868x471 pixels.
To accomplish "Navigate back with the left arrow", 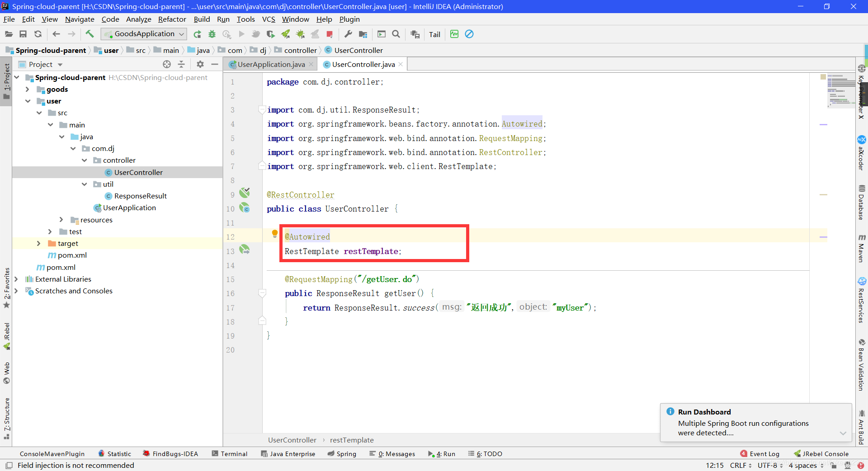I will [56, 34].
